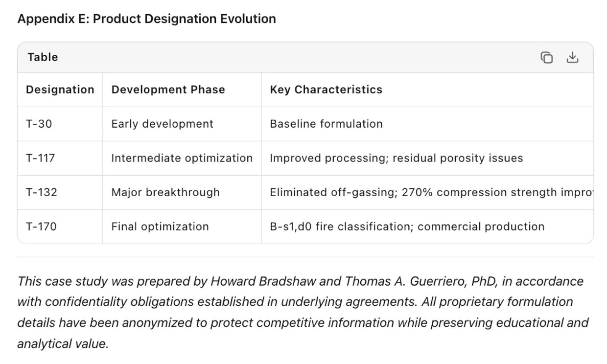Click the copy table icon
This screenshot has height=364, width=607.
547,58
